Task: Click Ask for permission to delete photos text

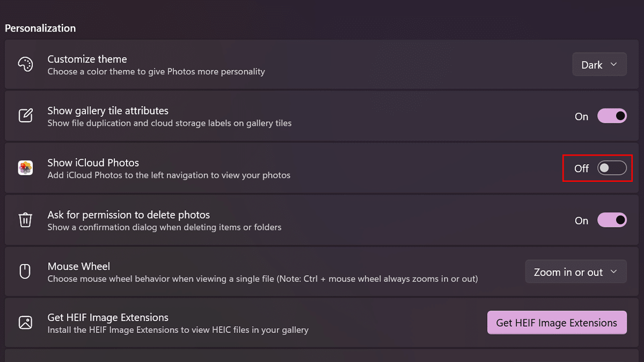Action: point(128,215)
